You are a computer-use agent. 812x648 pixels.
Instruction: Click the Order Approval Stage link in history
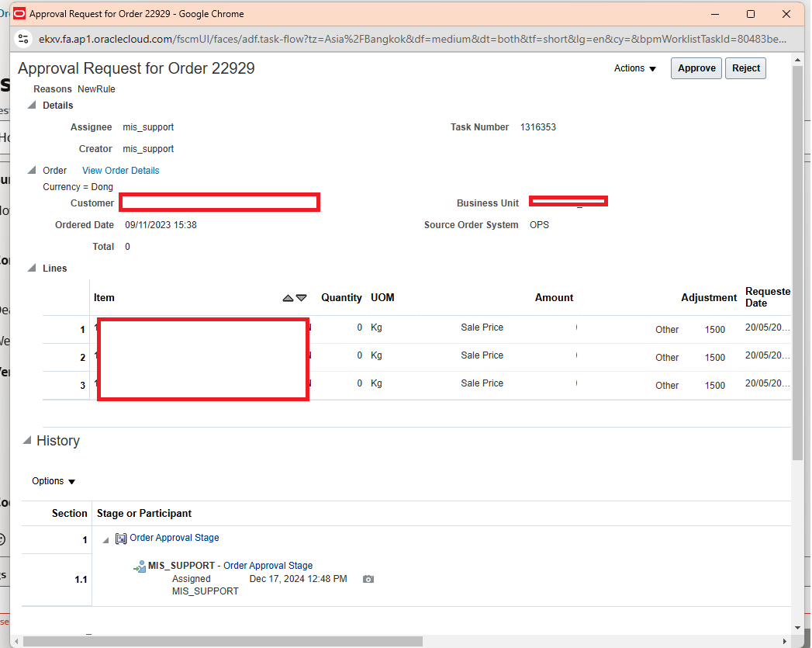[x=174, y=538]
